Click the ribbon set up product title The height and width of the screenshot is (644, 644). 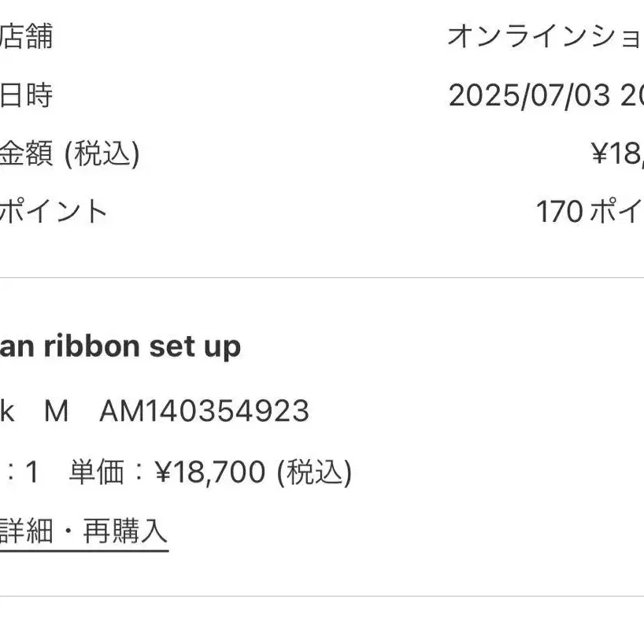tap(120, 347)
